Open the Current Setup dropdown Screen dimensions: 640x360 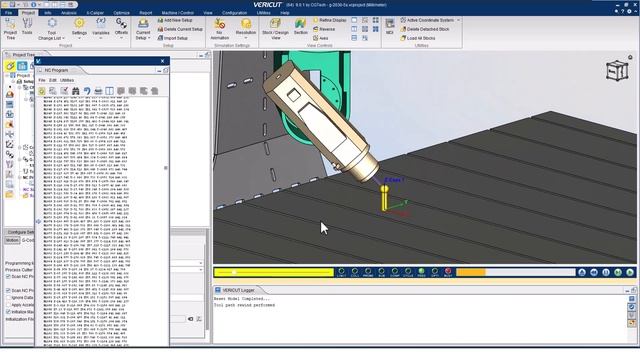point(143,29)
